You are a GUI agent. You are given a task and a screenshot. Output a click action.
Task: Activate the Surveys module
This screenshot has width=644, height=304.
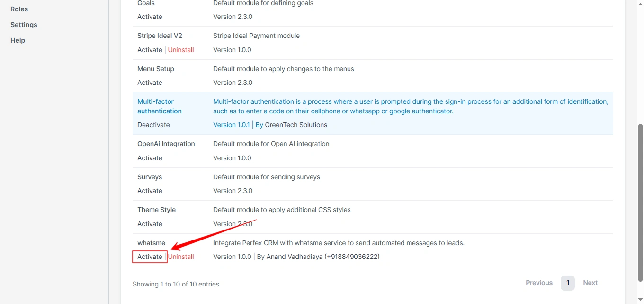click(150, 191)
